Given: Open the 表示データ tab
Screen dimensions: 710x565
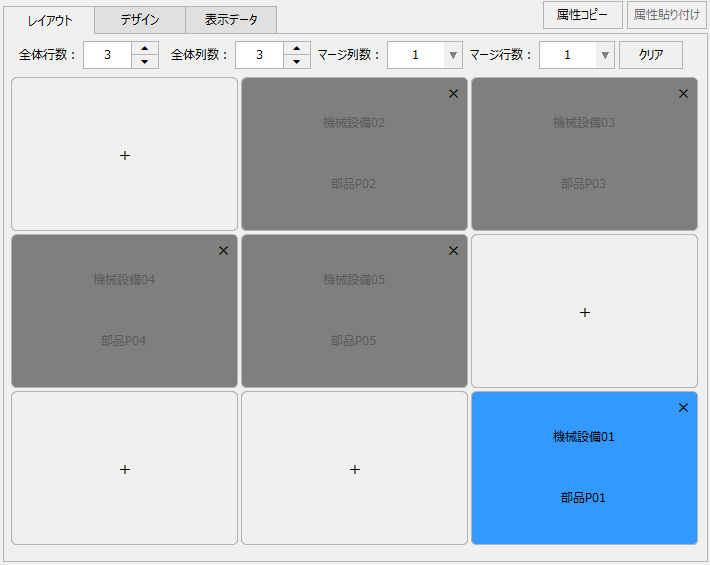Looking at the screenshot, I should (231, 20).
